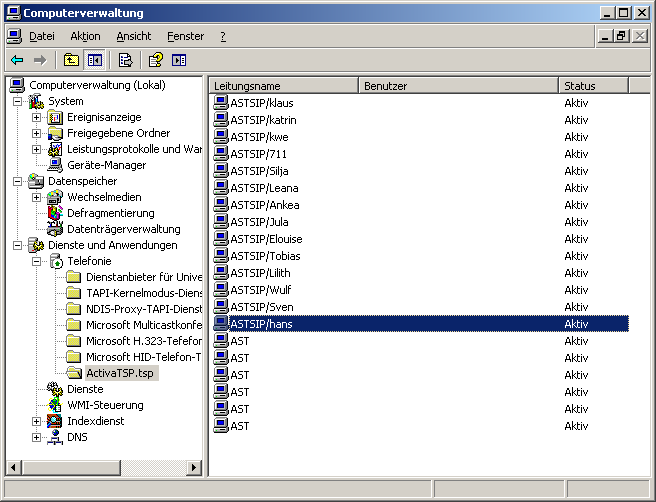Open Help via the toolbar question-mark icon
Viewport: 656px width, 502px height.
click(x=156, y=60)
